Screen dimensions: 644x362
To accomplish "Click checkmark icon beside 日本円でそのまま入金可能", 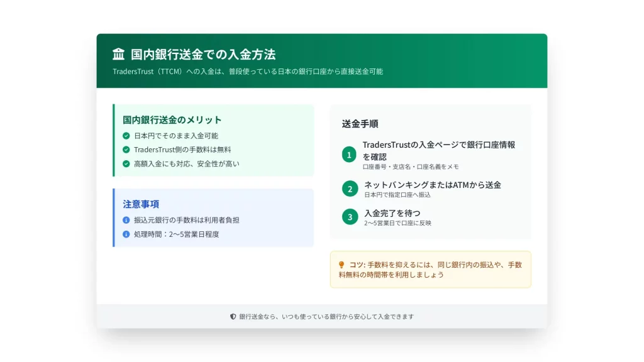I will [x=126, y=136].
